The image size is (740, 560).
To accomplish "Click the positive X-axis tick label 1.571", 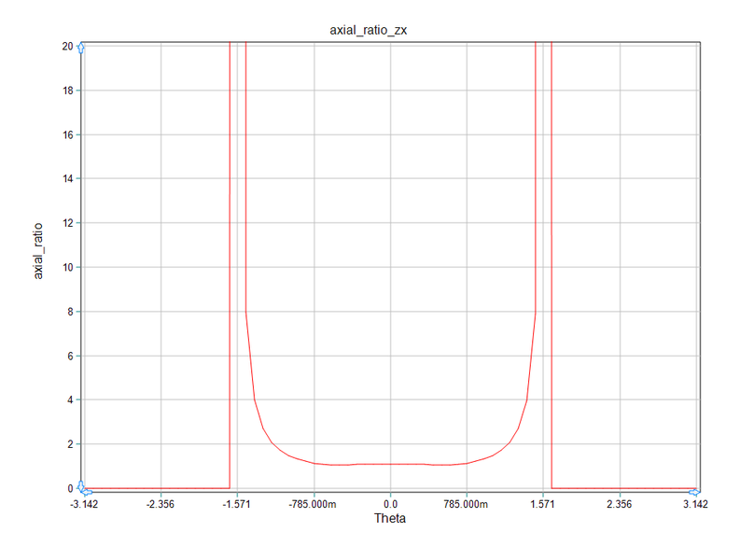I will (x=543, y=504).
